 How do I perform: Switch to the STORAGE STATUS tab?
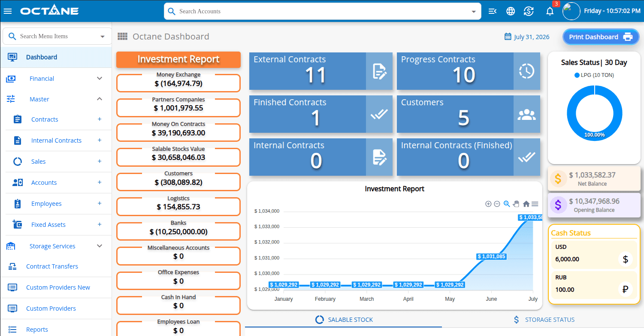[x=544, y=320]
